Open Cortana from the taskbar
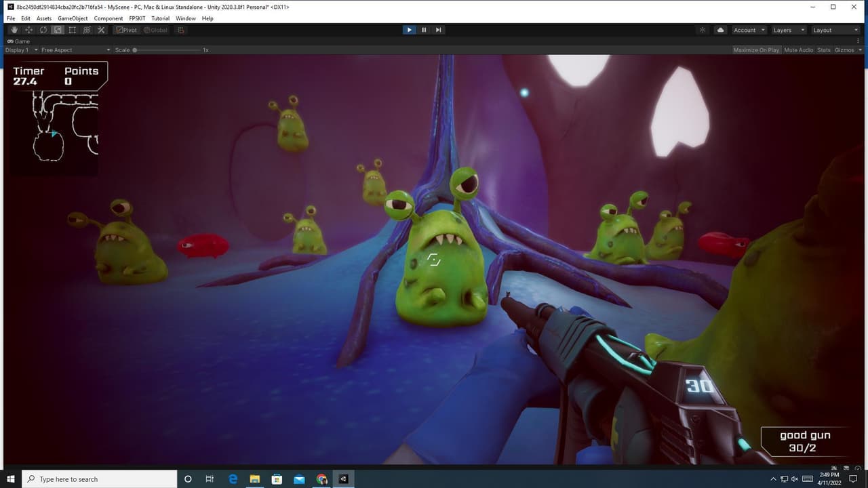868x488 pixels. [188, 479]
